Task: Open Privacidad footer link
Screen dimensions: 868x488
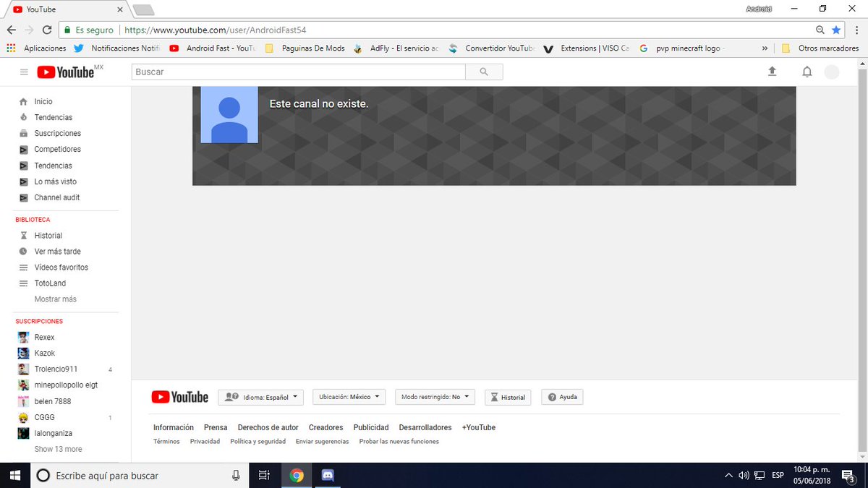Action: click(x=205, y=441)
